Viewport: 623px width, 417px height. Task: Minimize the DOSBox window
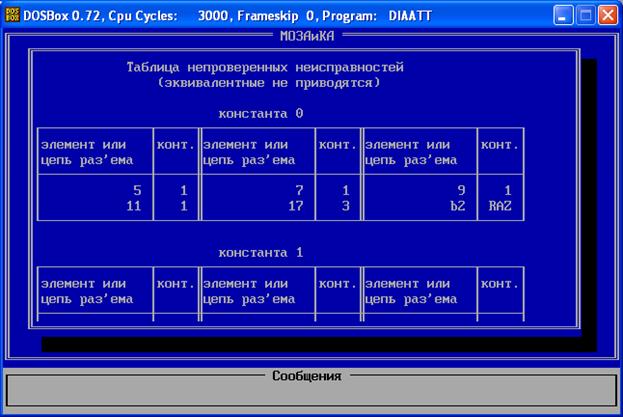[x=565, y=15]
